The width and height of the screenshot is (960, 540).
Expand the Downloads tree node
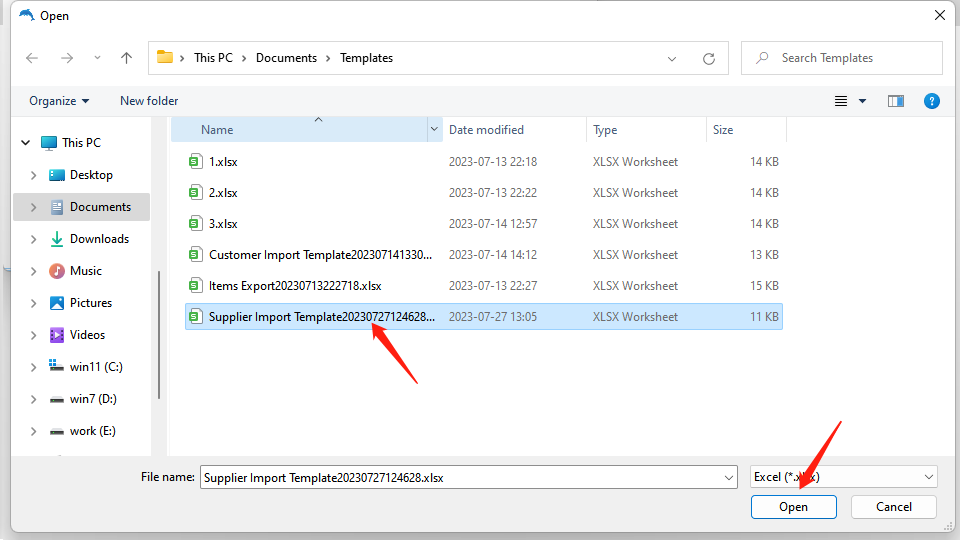(34, 239)
